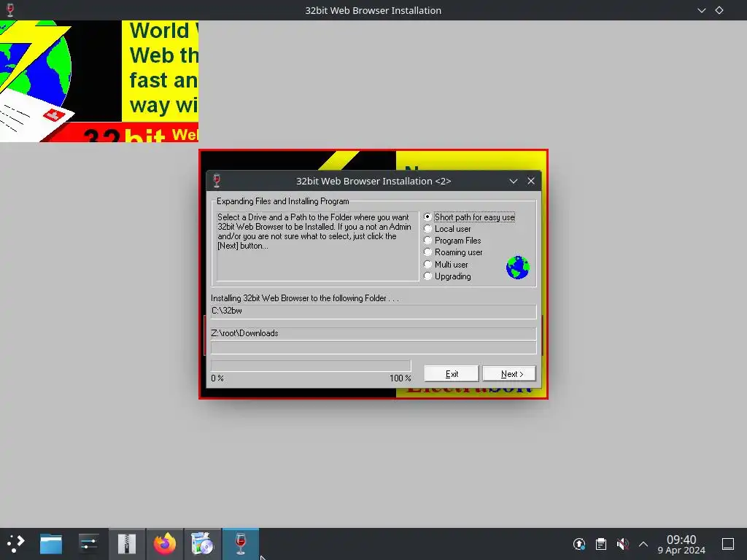Image resolution: width=747 pixels, height=560 pixels.
Task: Minimize the Installation <2> dialog
Action: pos(513,181)
